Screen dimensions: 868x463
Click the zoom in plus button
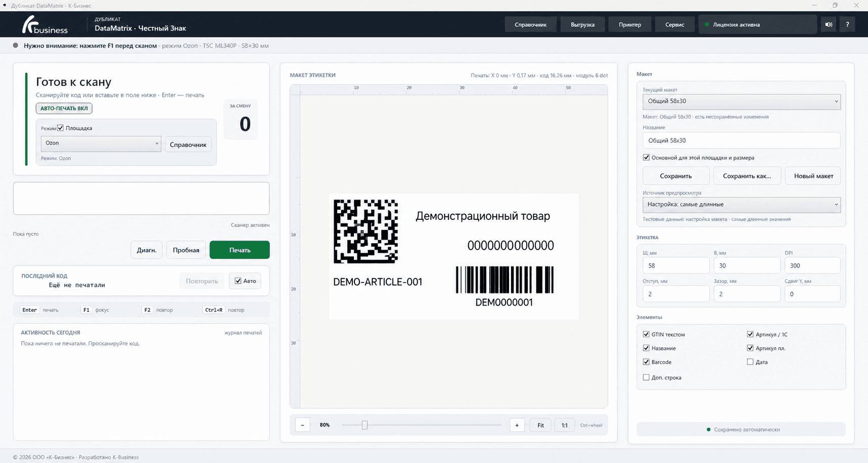pyautogui.click(x=517, y=425)
